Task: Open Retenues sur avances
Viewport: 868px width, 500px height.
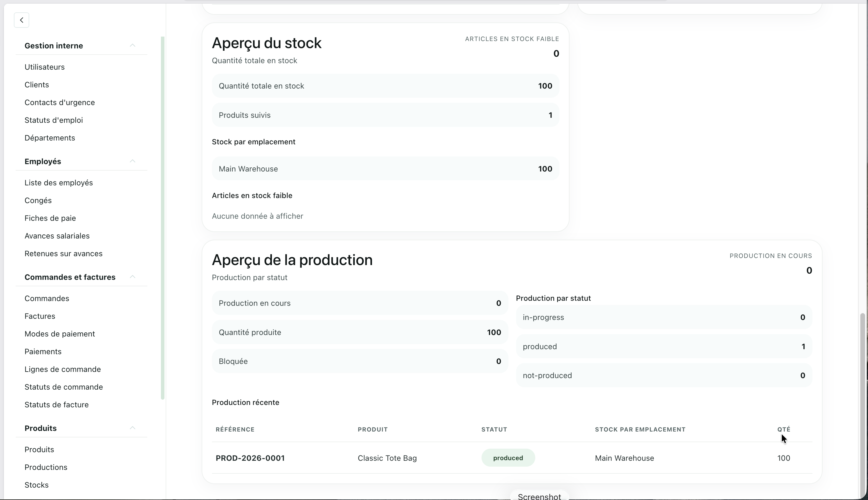Action: (x=63, y=254)
